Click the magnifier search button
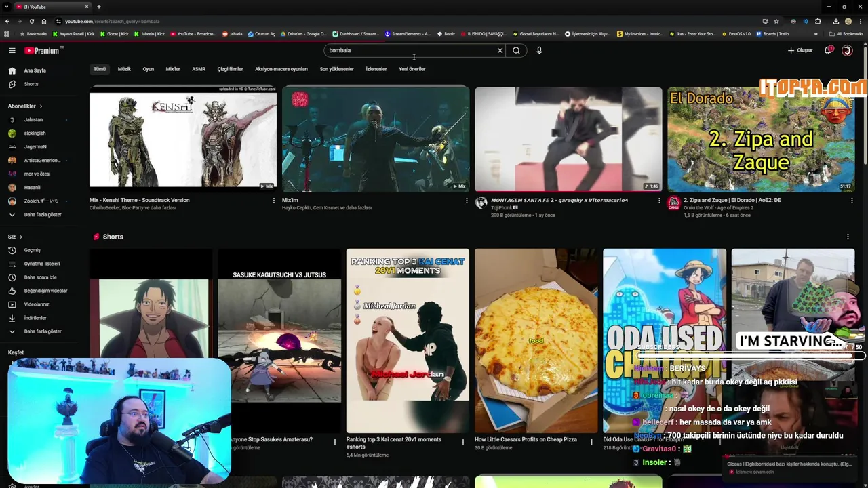Viewport: 868px width, 488px height. point(517,50)
